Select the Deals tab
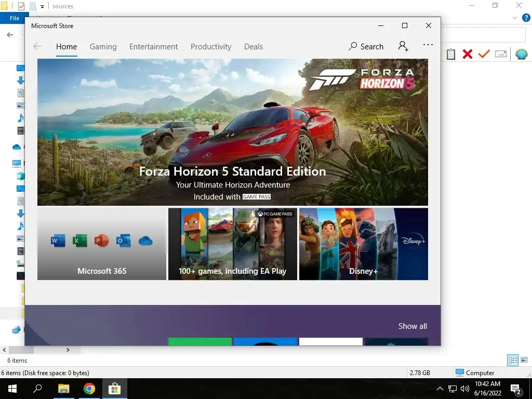This screenshot has width=532, height=399. [254, 47]
